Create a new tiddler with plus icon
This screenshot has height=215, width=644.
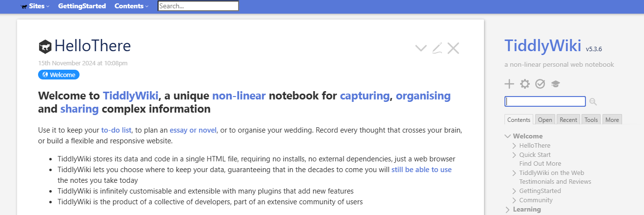tap(509, 84)
